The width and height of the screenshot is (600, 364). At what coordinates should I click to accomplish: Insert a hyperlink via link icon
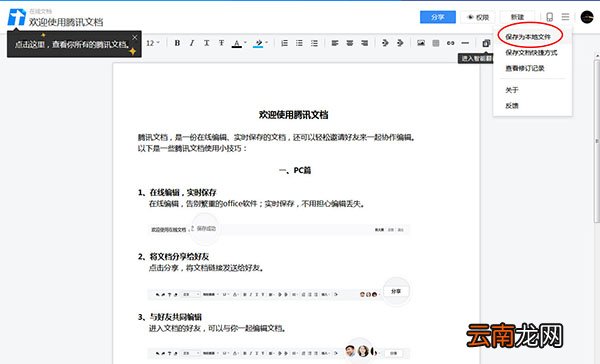point(450,43)
